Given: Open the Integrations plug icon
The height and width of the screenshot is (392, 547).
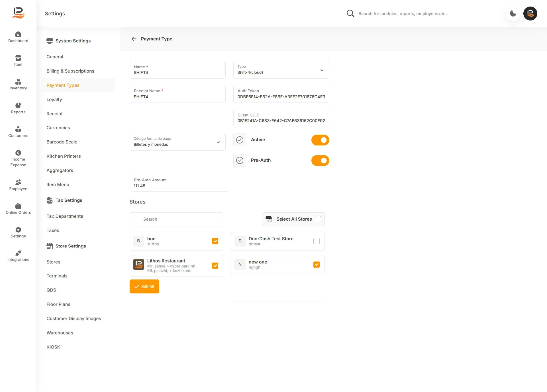Looking at the screenshot, I should (18, 253).
